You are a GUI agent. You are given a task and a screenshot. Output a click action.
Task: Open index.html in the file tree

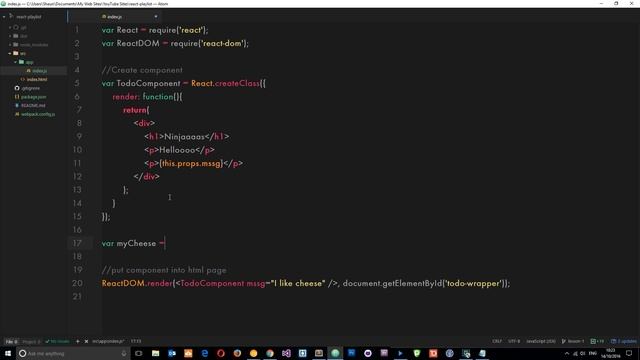point(37,80)
